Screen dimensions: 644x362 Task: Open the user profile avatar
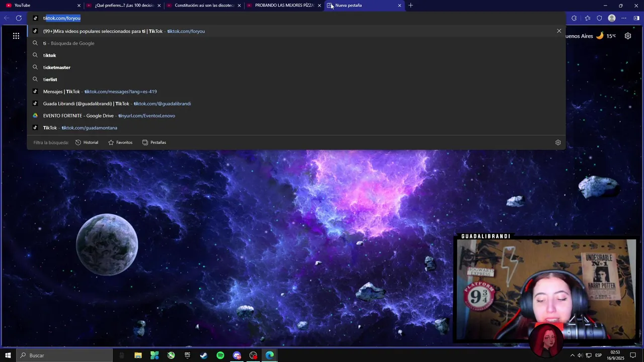(x=612, y=18)
